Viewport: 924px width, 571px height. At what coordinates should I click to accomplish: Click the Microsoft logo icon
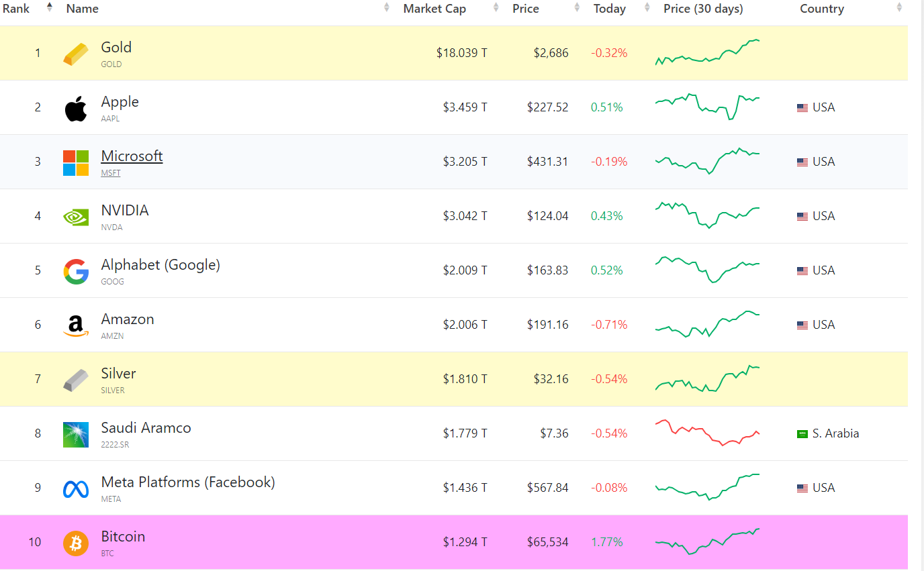(x=76, y=163)
